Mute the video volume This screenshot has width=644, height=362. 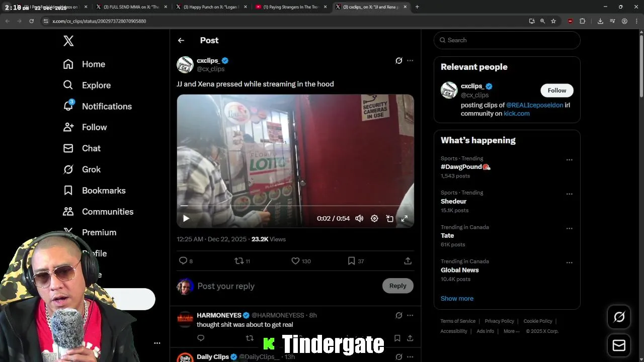pyautogui.click(x=359, y=219)
